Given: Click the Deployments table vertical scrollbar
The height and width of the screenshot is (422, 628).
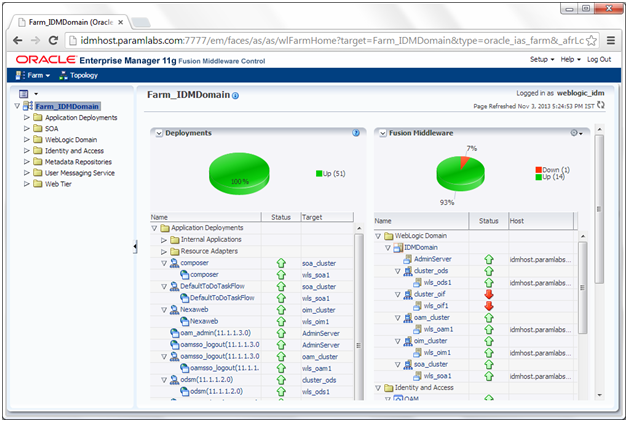Looking at the screenshot, I should pyautogui.click(x=359, y=312).
